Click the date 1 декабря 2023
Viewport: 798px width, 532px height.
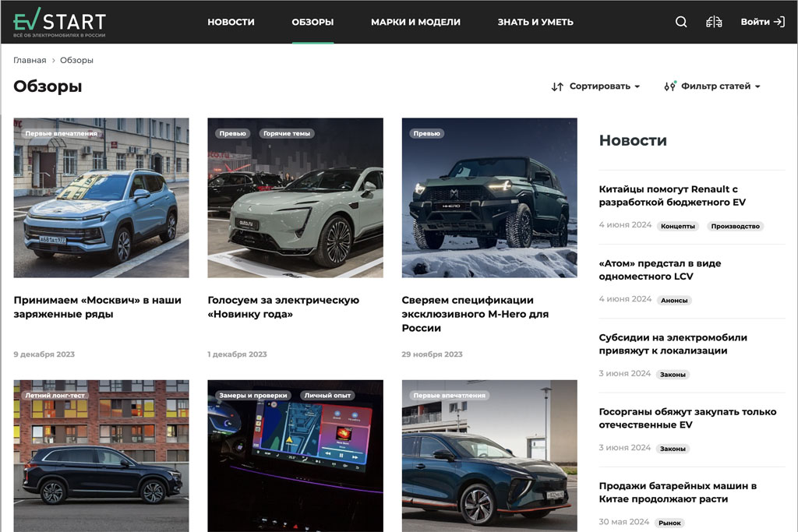[x=237, y=354]
